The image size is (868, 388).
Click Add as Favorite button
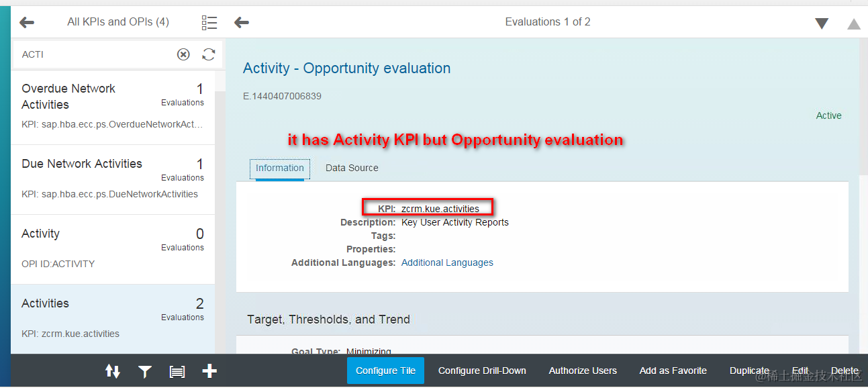click(673, 371)
